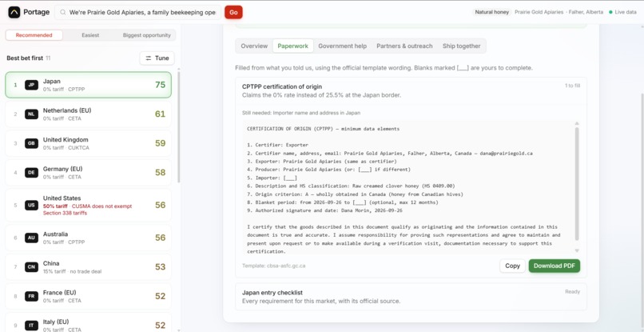Click the IT country badge

(x=32, y=326)
